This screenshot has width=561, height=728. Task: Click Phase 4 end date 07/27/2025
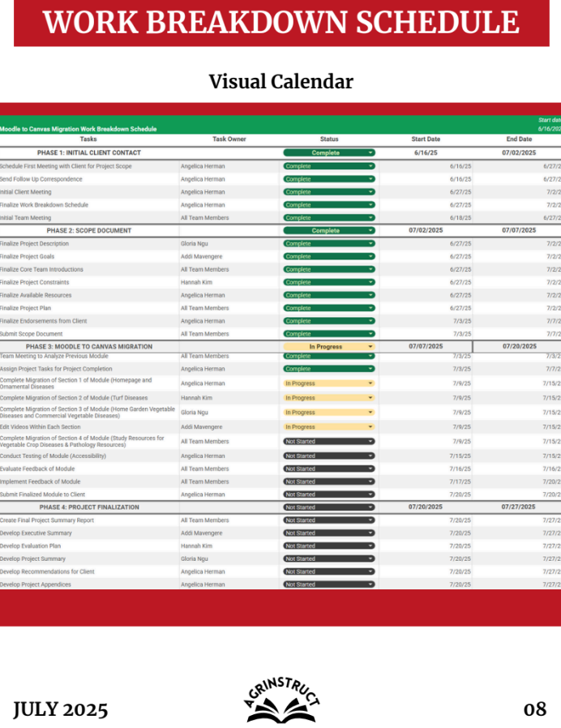518,507
